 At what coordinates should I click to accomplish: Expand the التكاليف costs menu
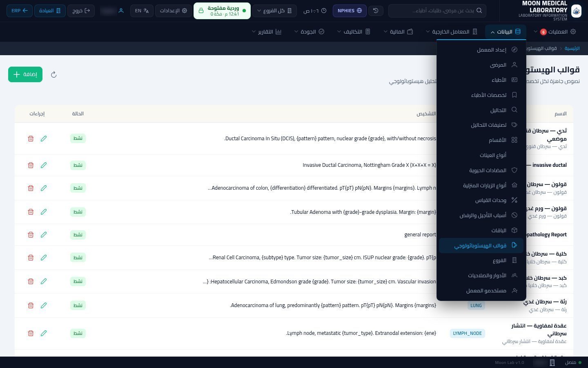click(x=354, y=32)
